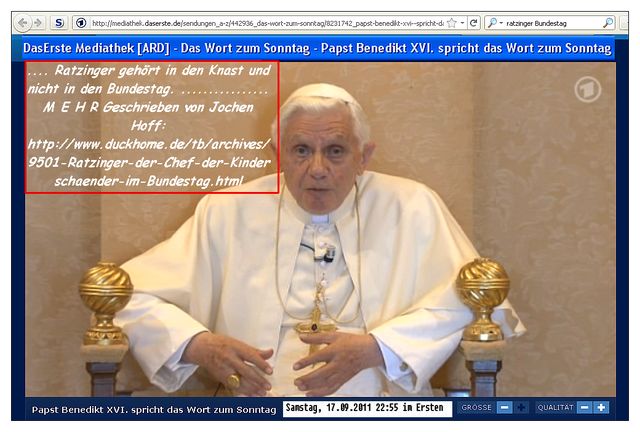Open the search engine selector dropdown
This screenshot has width=640, height=432.
click(495, 23)
